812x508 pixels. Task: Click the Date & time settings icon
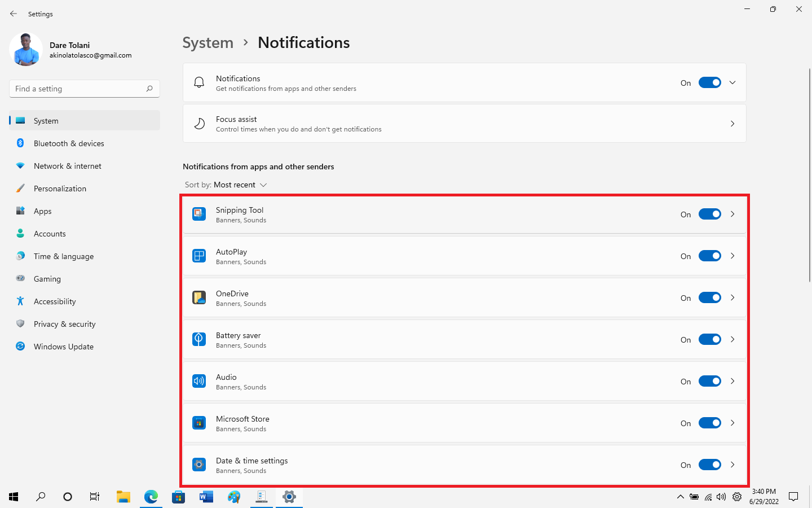coord(199,465)
